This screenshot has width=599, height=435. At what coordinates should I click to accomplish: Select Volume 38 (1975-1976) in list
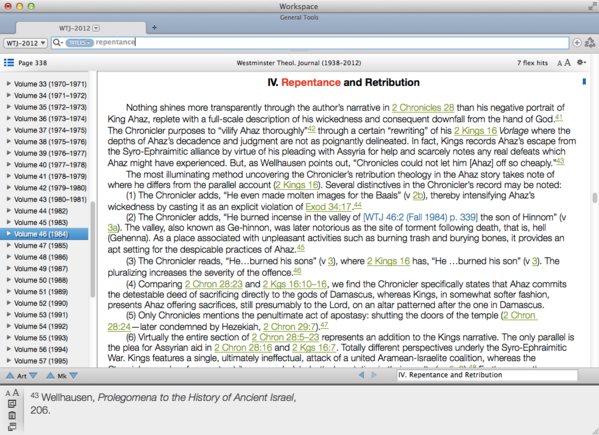pyautogui.click(x=50, y=141)
